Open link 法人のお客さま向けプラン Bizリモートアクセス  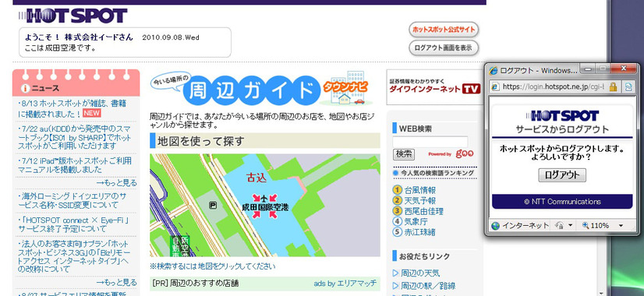coord(74,256)
